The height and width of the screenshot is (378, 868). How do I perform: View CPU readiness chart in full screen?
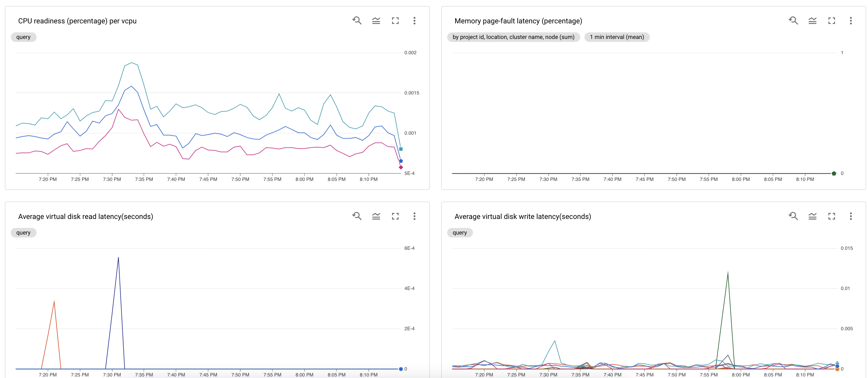tap(395, 21)
